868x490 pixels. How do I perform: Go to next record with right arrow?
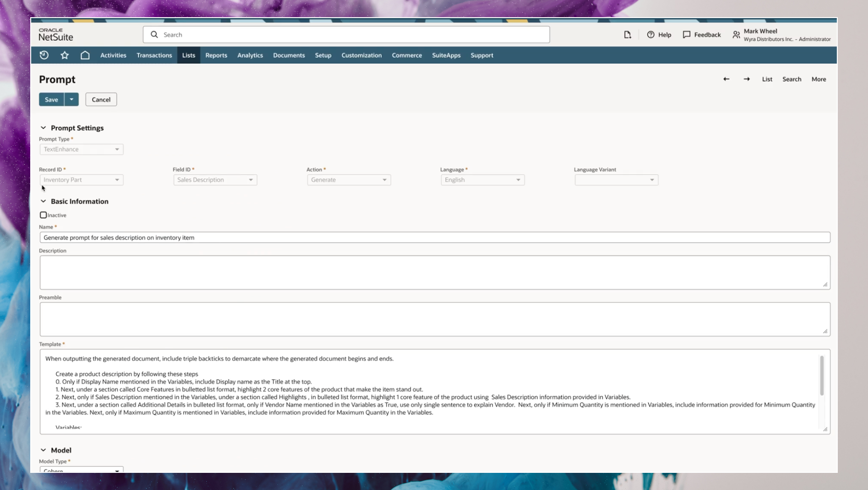(x=747, y=79)
